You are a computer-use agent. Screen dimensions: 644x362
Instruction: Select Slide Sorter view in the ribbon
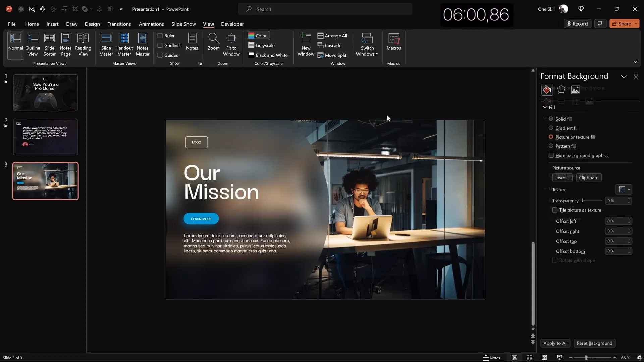click(49, 44)
